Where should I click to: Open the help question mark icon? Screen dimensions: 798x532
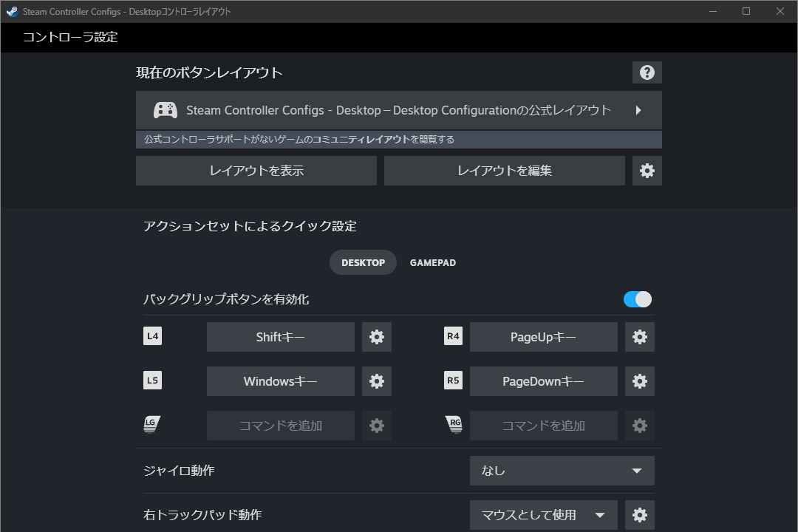click(x=647, y=72)
